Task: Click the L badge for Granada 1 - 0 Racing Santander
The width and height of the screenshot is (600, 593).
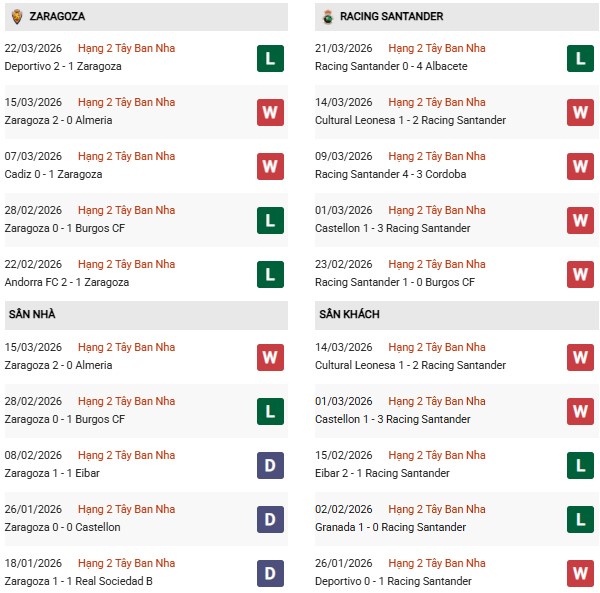Action: [x=580, y=519]
